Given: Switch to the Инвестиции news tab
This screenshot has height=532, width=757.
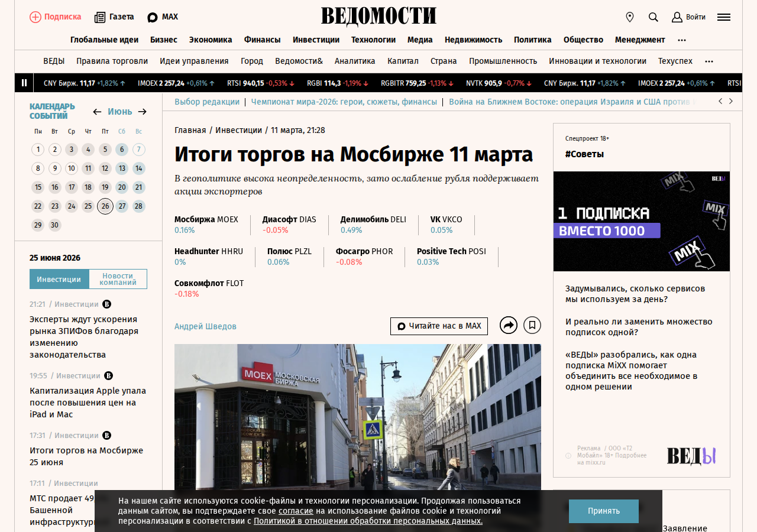Looking at the screenshot, I should pos(59,279).
